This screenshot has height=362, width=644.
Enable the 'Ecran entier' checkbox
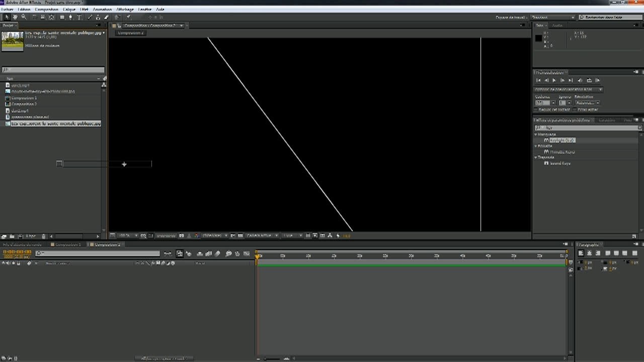(x=575, y=109)
